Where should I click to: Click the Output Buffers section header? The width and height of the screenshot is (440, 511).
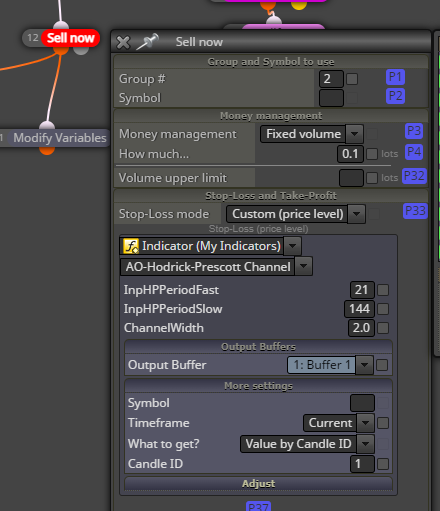(258, 347)
